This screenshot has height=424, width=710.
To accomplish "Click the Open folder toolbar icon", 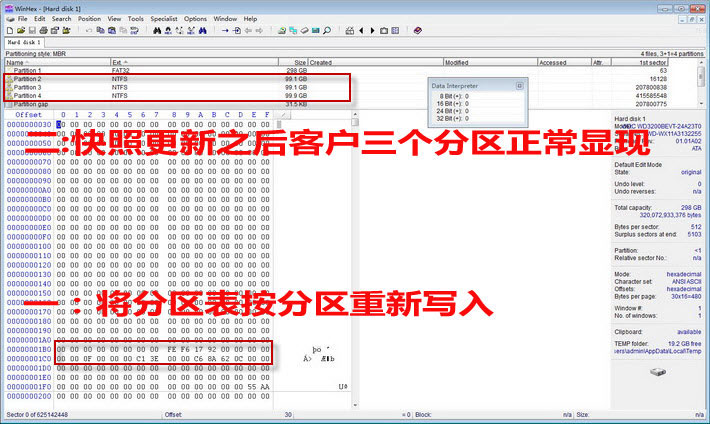I will point(66,30).
